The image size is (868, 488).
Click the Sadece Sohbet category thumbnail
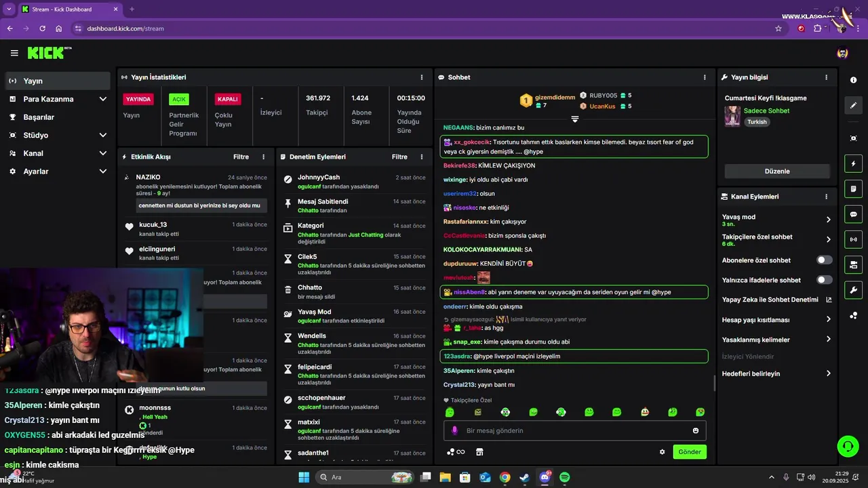tap(732, 116)
